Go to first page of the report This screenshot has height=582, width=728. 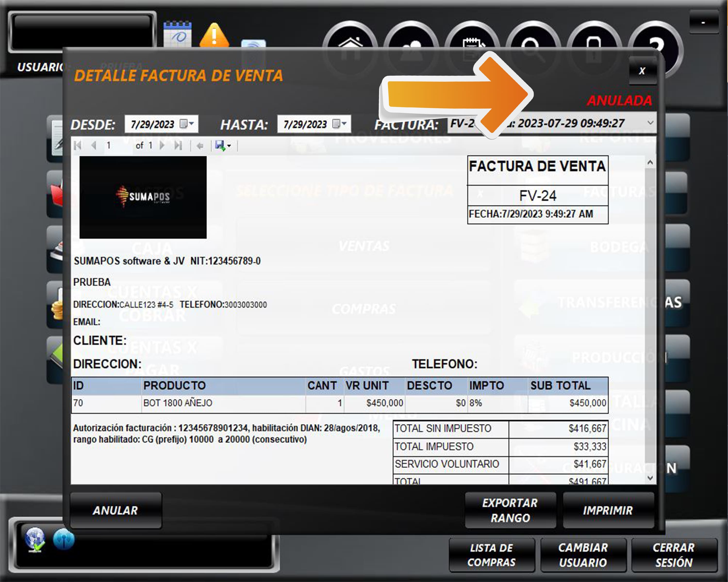78,146
